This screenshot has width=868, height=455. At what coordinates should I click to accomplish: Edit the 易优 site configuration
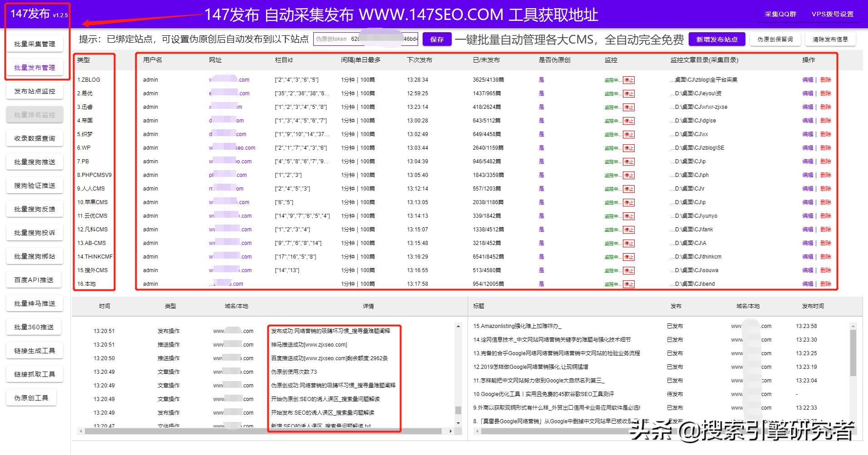[808, 93]
